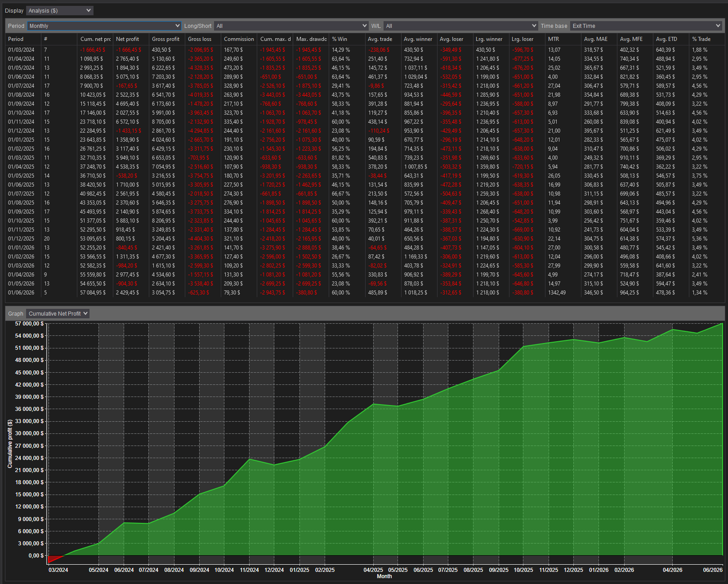Click the MTR column header
Viewport: 728px width, 584px height.
[563, 39]
